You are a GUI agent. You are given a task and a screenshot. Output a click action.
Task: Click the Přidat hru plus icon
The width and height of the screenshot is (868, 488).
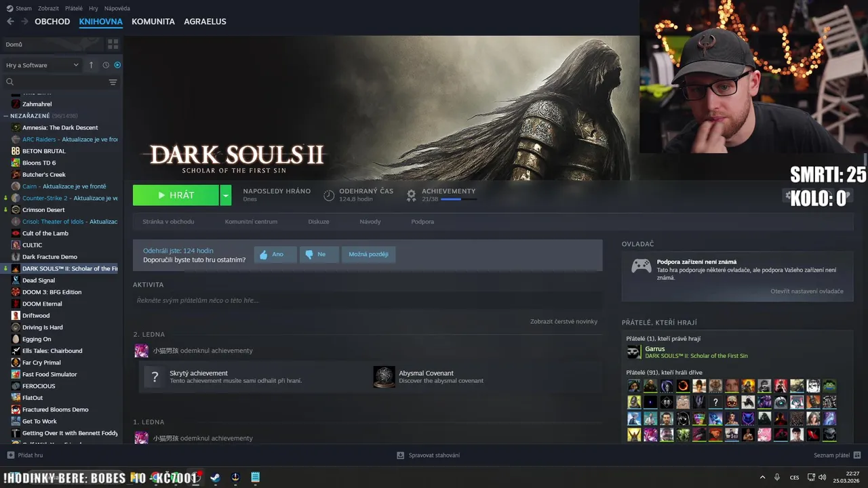(x=10, y=455)
